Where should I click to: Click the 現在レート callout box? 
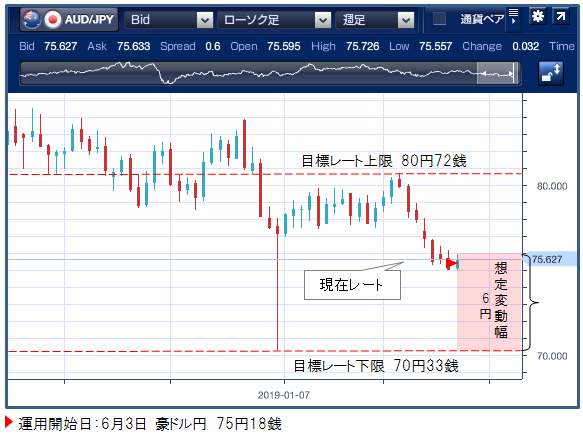(x=352, y=285)
